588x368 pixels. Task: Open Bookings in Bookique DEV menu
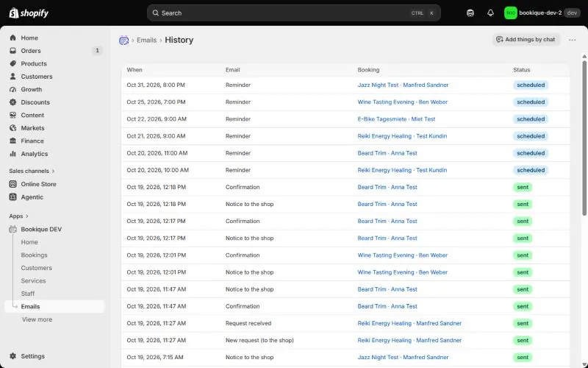34,255
